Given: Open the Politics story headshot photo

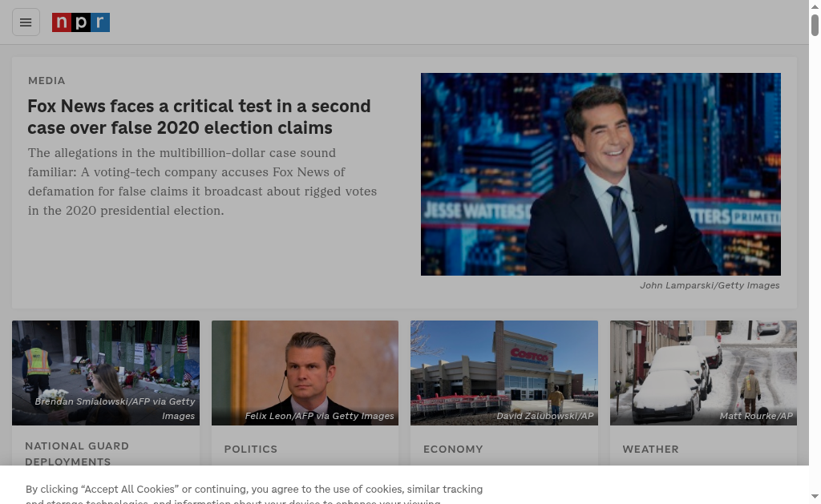Looking at the screenshot, I should pyautogui.click(x=305, y=373).
